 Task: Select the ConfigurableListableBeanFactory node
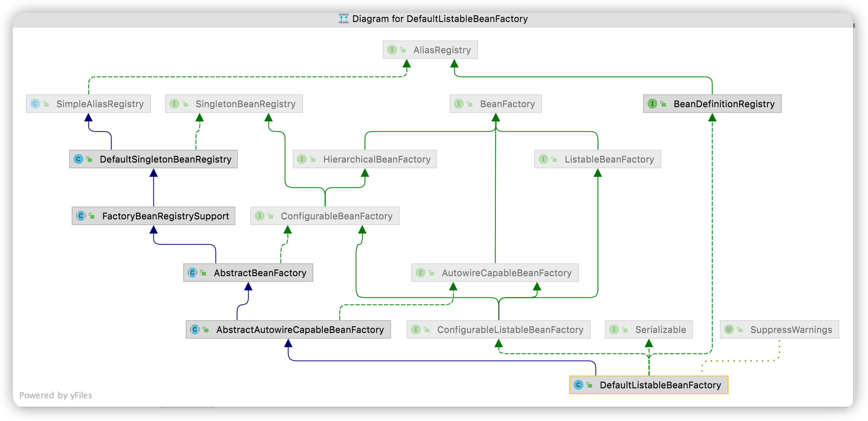click(x=510, y=330)
